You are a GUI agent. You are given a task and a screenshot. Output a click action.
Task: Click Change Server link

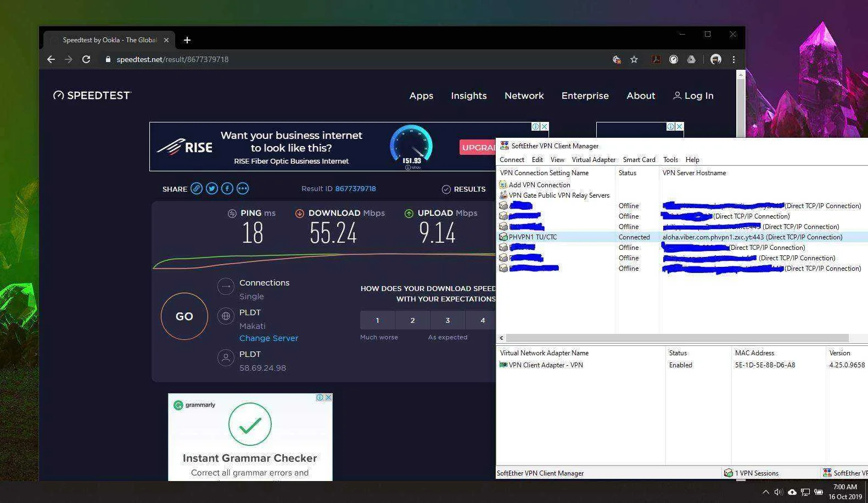(268, 338)
